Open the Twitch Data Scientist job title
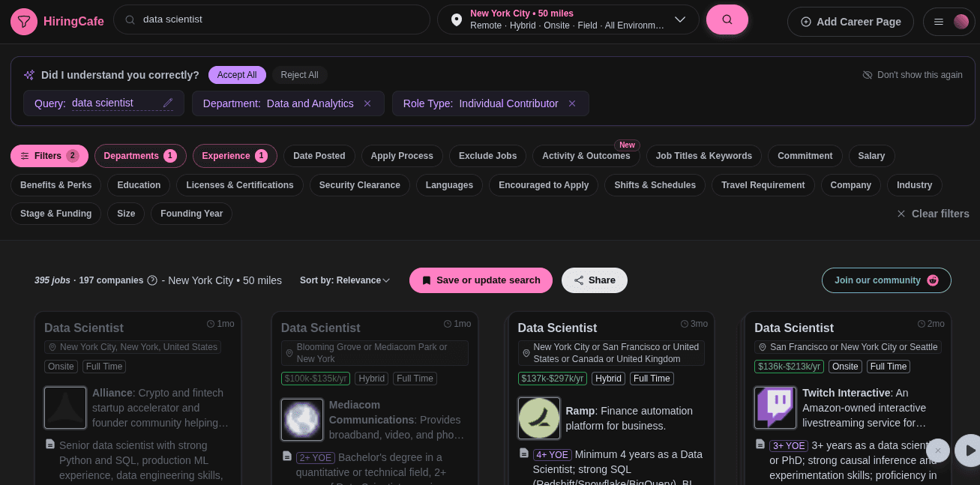The height and width of the screenshot is (485, 980). click(x=794, y=328)
